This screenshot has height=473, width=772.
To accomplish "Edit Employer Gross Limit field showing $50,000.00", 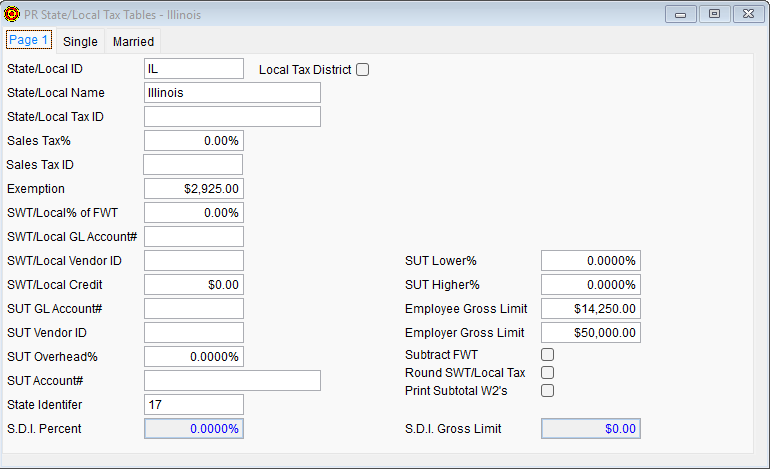I will pos(591,333).
